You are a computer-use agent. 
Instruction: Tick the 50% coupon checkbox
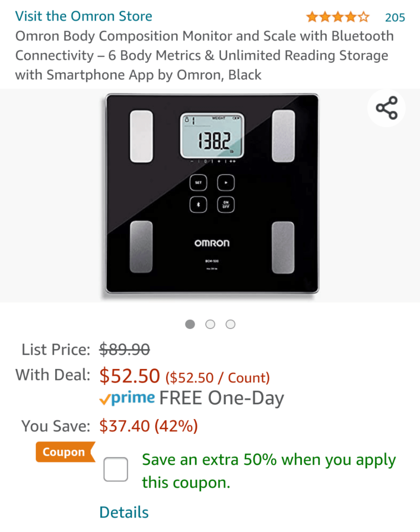(115, 469)
